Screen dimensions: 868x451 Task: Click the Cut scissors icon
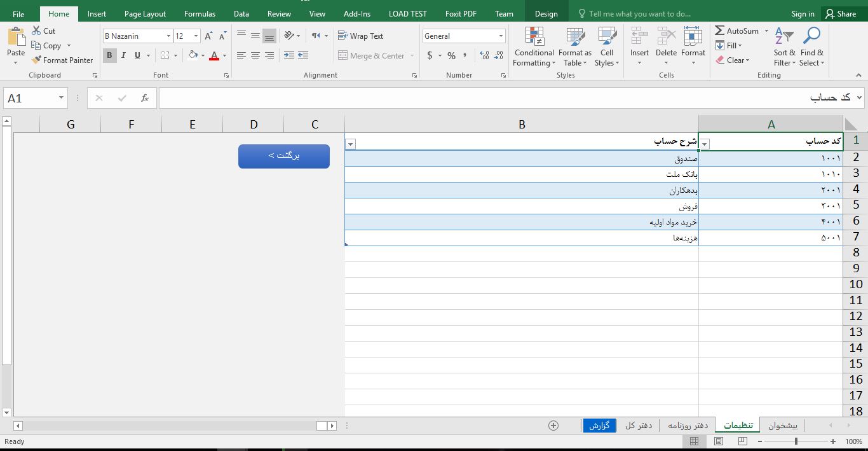[36, 31]
